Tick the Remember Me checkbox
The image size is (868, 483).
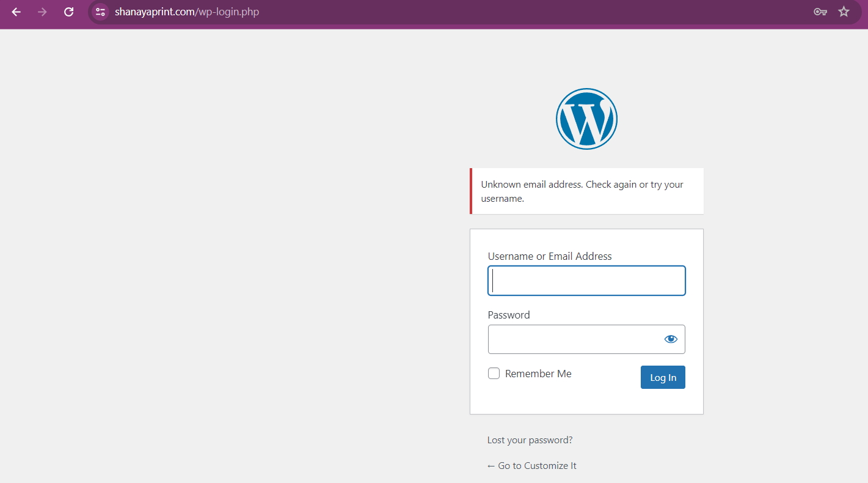(x=494, y=374)
